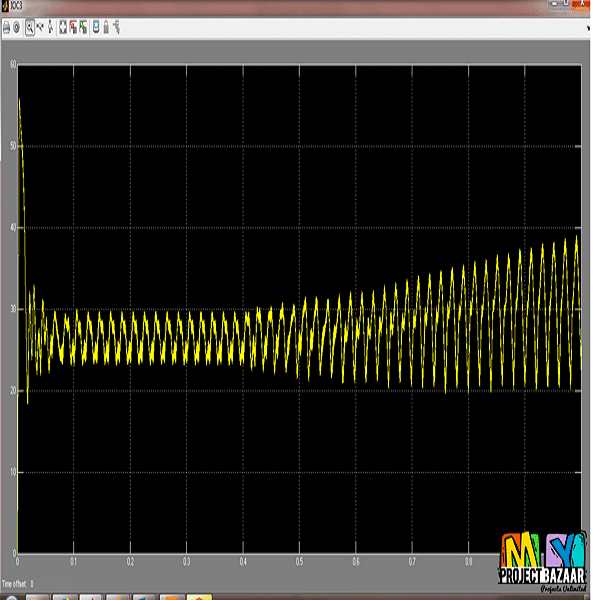Open the Signal selection tool
The width and height of the screenshot is (600, 600).
click(x=118, y=28)
